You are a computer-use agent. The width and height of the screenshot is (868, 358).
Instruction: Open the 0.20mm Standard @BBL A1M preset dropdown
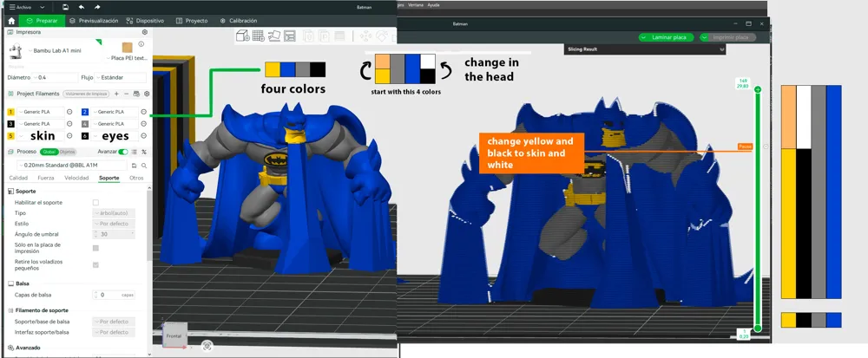[x=72, y=166]
